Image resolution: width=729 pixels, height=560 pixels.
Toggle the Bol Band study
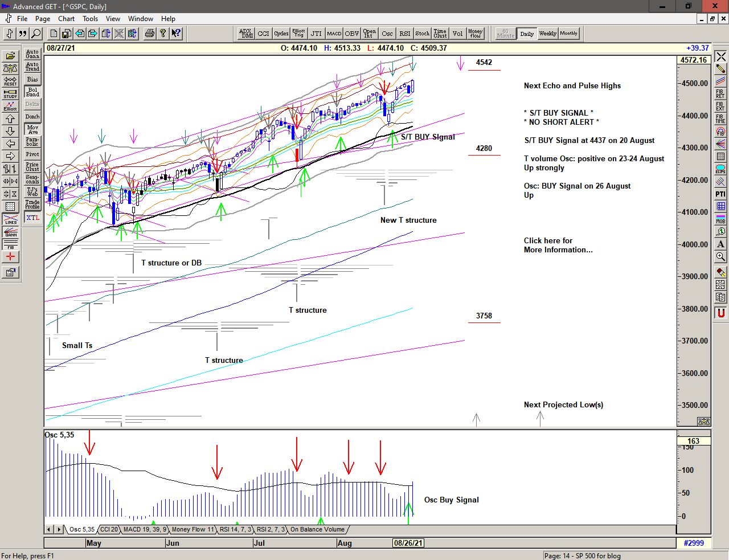click(x=32, y=92)
